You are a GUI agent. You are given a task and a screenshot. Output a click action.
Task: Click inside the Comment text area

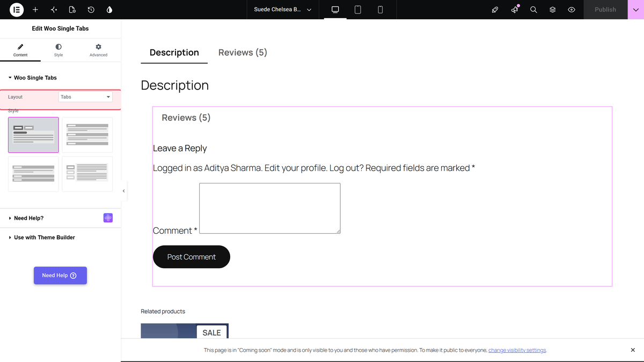(x=270, y=208)
